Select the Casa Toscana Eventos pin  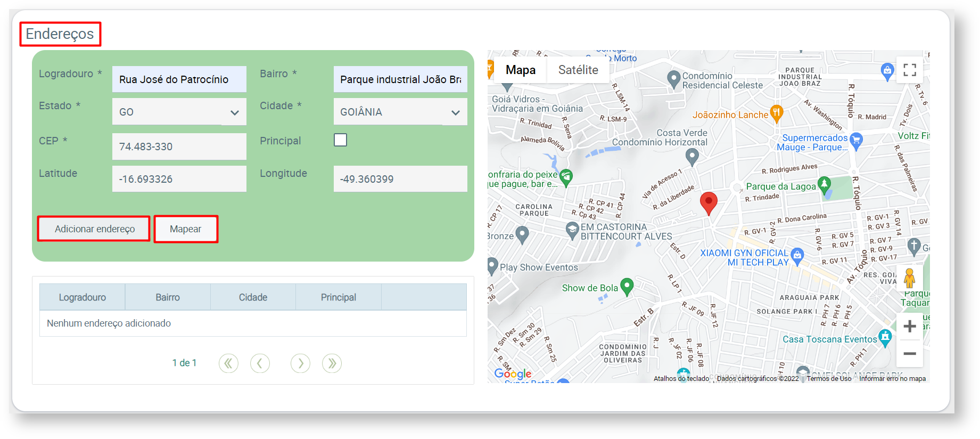coord(885,338)
